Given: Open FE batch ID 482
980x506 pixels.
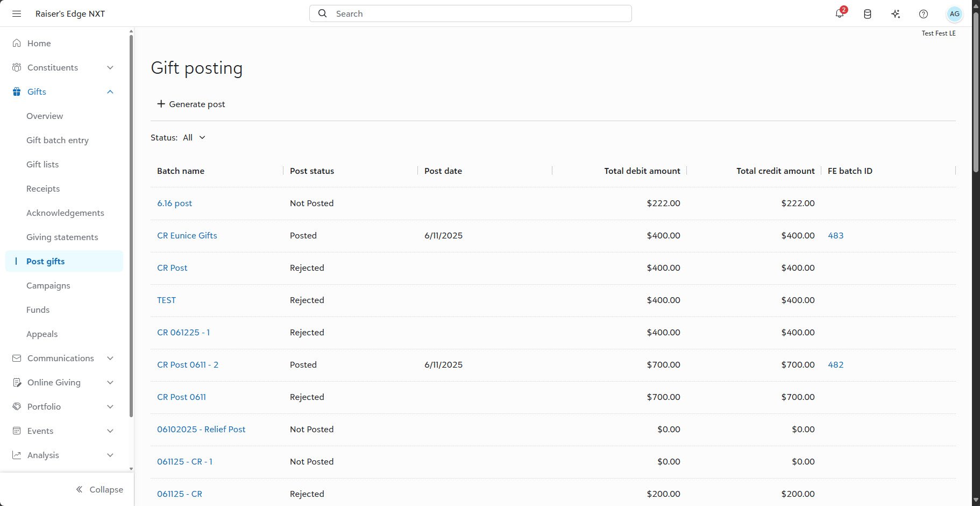Looking at the screenshot, I should pyautogui.click(x=835, y=364).
